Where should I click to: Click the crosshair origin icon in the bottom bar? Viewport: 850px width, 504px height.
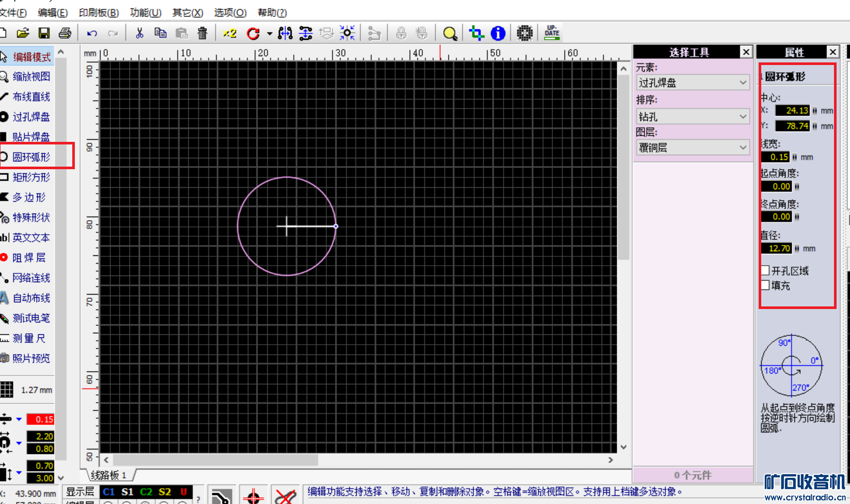point(253,496)
